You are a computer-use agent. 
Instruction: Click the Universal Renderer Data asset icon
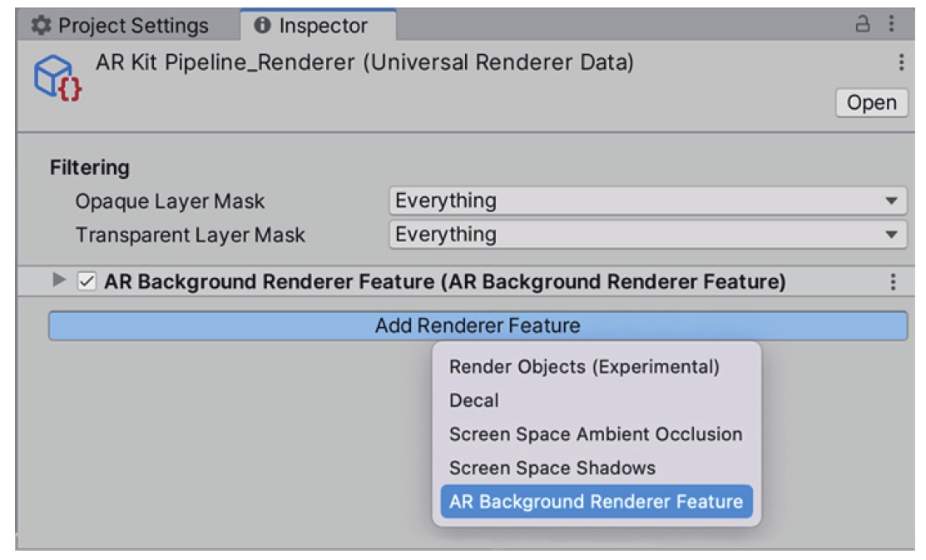(x=57, y=78)
